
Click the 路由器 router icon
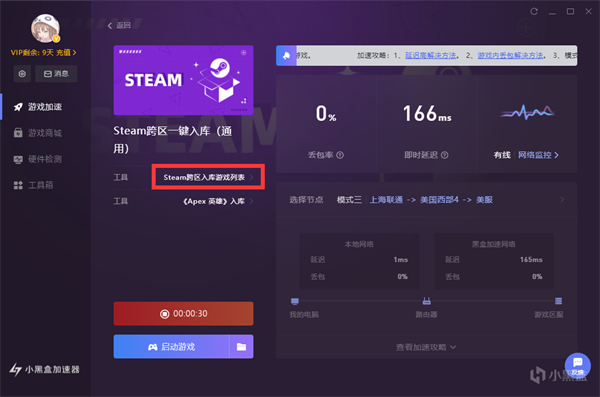point(427,301)
